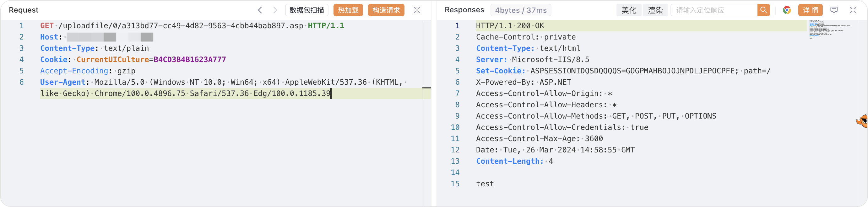Select the Request panel header
The image size is (868, 207).
[x=24, y=10]
